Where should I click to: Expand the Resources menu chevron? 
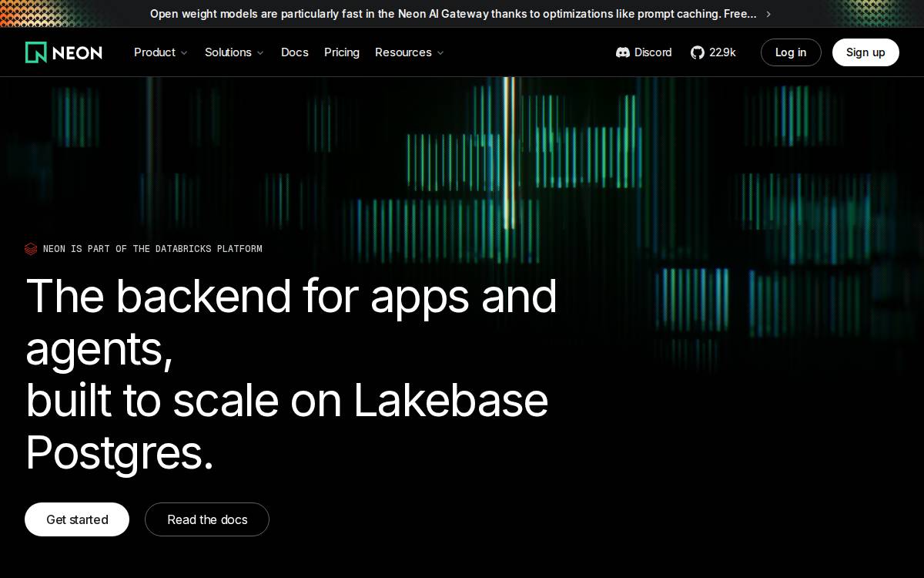(x=440, y=53)
